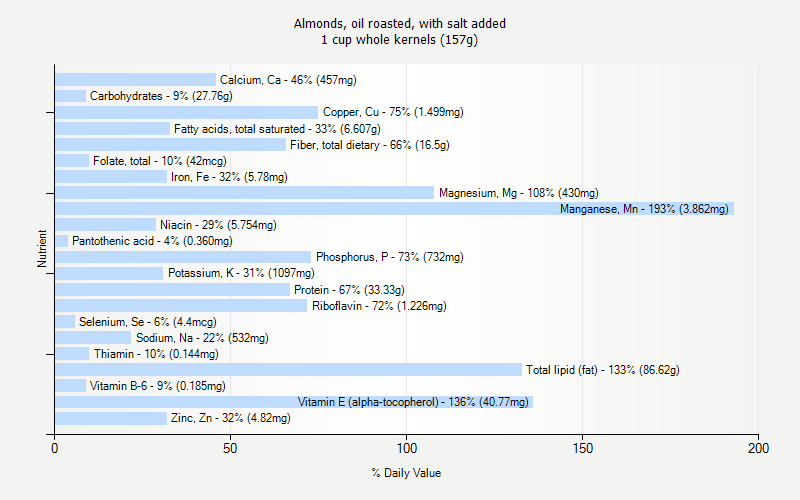Click the Total lipid (fat) bar
The image size is (800, 500).
(x=288, y=370)
